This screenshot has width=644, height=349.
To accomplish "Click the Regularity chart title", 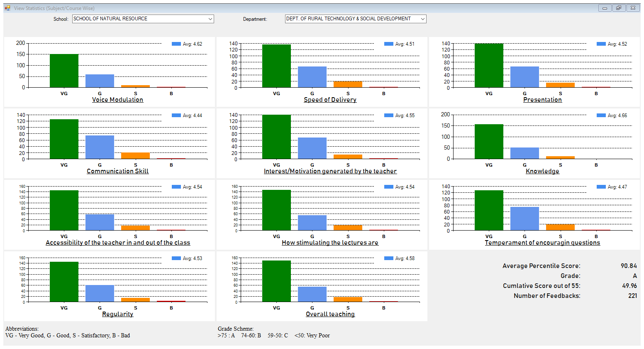I will 117,314.
